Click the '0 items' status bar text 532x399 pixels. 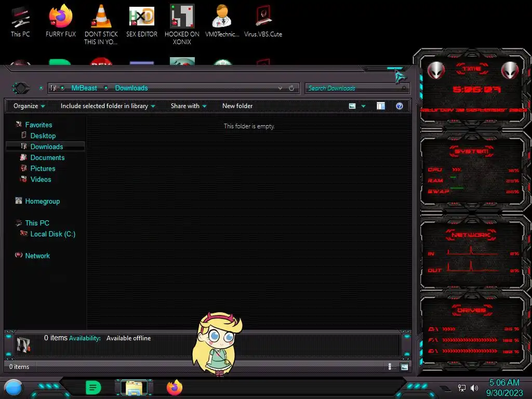click(19, 367)
